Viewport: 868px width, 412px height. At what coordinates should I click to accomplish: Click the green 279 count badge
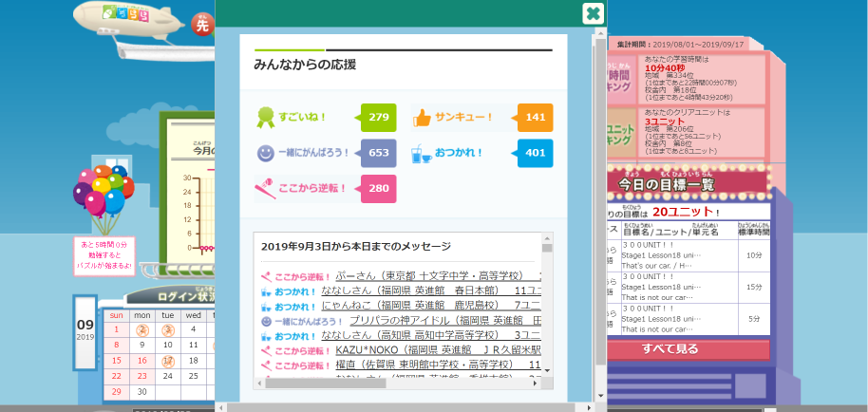(379, 118)
